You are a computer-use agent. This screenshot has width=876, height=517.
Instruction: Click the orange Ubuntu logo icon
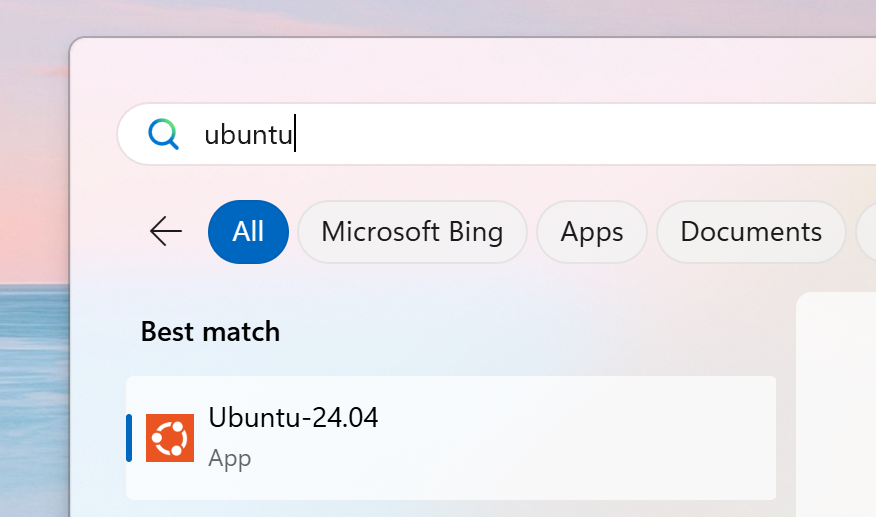(170, 438)
